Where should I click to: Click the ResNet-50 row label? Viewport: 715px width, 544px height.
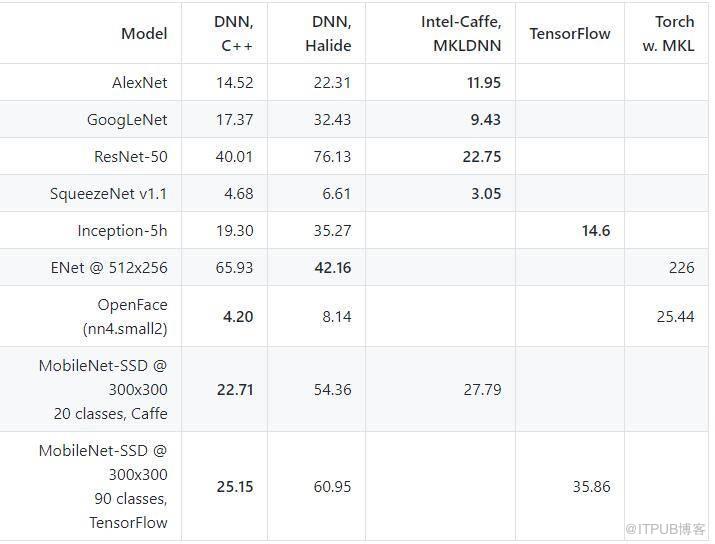(x=131, y=156)
